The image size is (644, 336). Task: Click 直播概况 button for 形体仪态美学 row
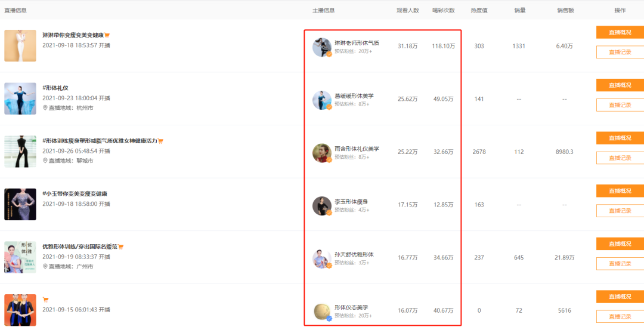point(620,297)
